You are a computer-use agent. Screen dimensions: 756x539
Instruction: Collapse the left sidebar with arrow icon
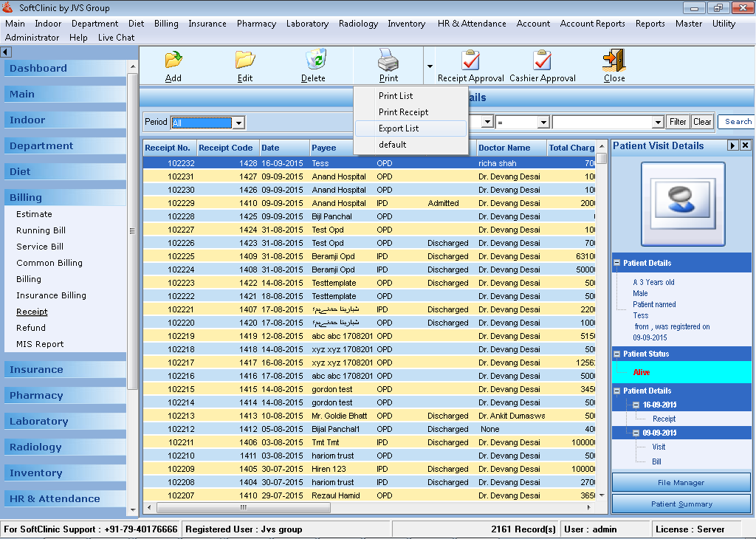click(6, 52)
